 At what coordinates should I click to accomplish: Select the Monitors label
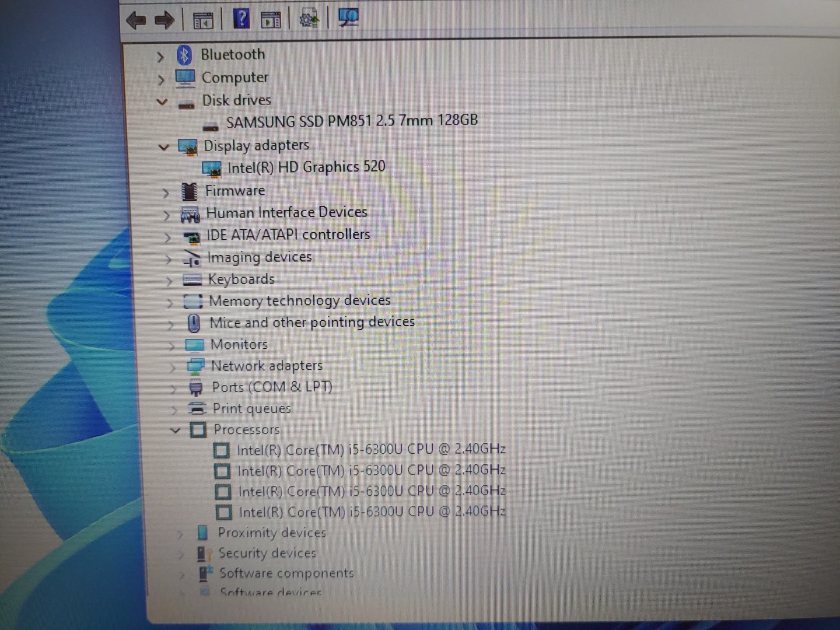coord(239,344)
